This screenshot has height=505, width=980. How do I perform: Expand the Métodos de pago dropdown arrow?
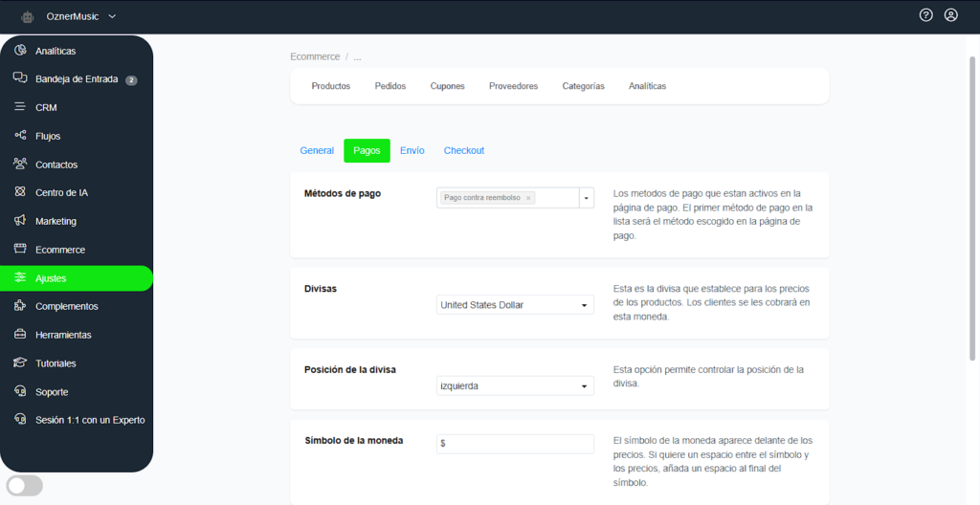[x=586, y=198]
